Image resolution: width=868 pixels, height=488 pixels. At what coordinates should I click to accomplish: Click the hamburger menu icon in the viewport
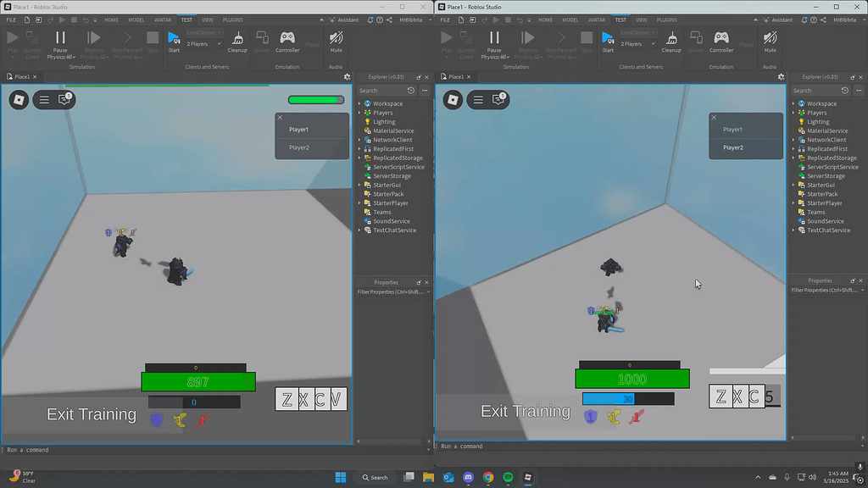tap(43, 99)
